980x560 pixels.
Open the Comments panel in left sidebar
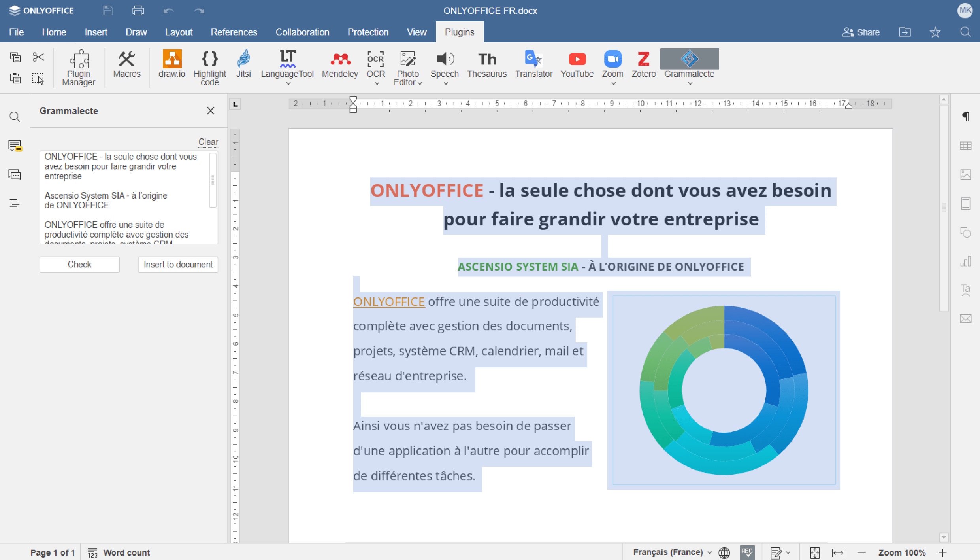click(x=15, y=146)
